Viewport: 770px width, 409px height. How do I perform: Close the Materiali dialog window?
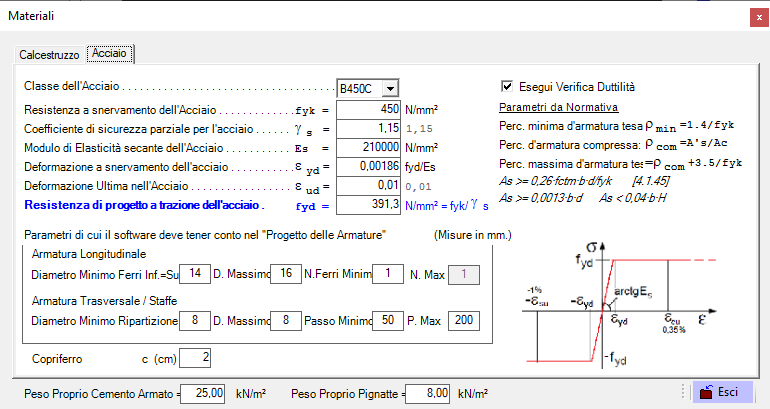[x=759, y=17]
